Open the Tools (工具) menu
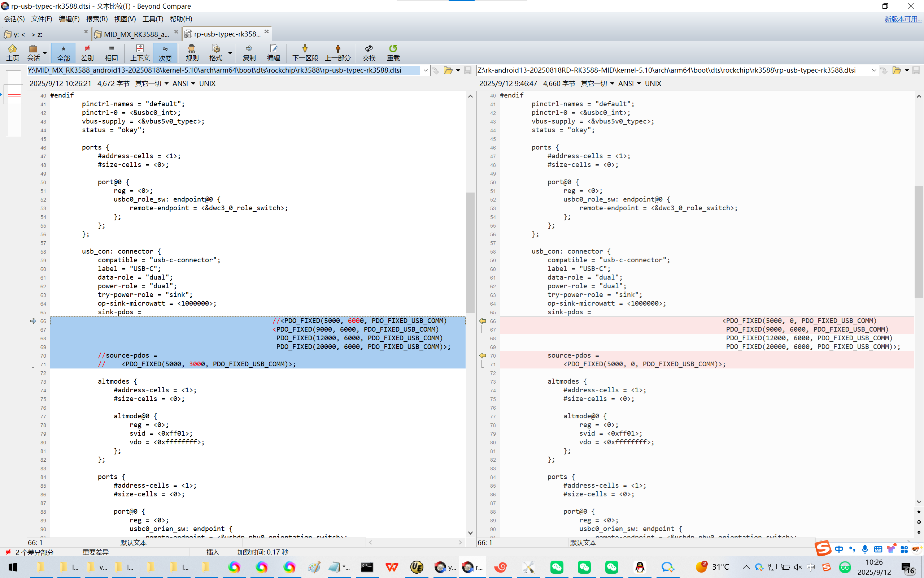The image size is (924, 578). (153, 19)
